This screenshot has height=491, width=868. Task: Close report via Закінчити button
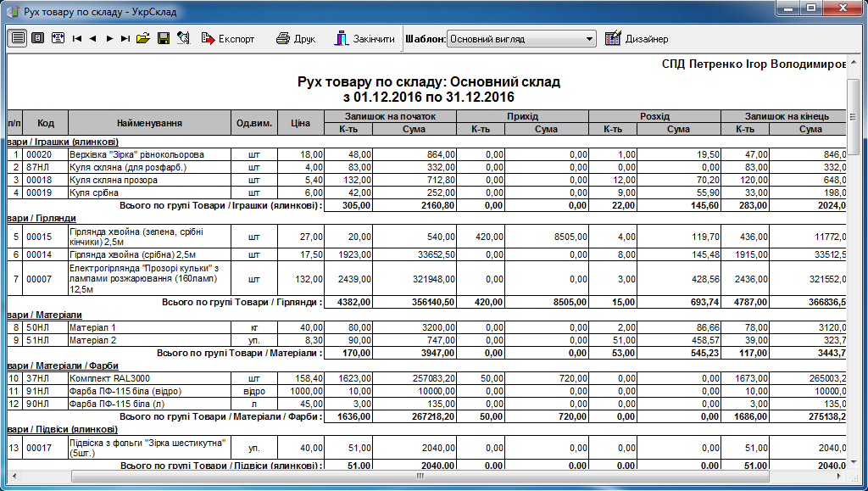click(364, 39)
